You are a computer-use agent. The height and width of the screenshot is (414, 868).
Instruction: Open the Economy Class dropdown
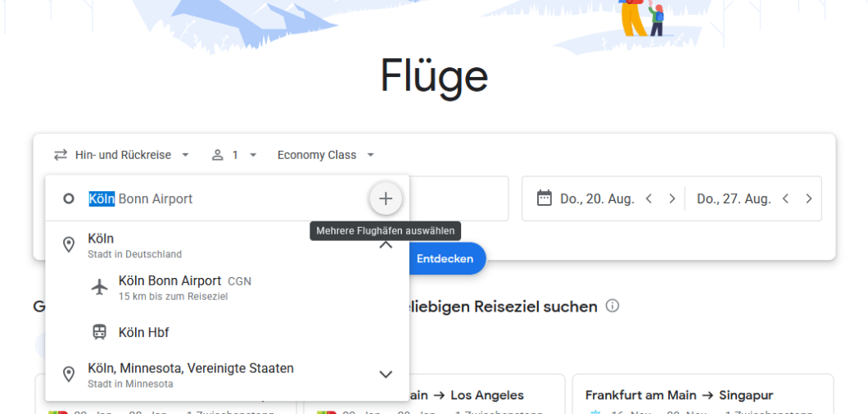point(325,155)
